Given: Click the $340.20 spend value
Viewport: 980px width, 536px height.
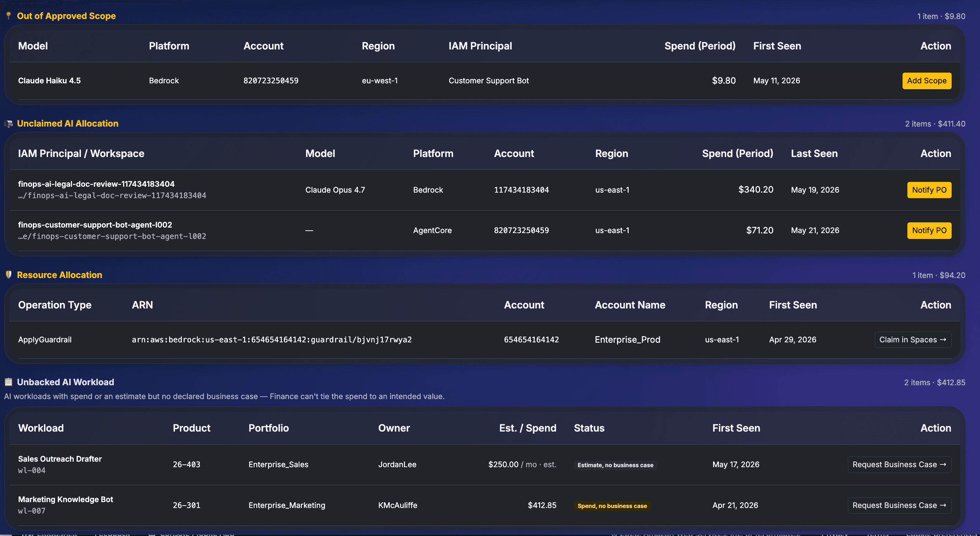Looking at the screenshot, I should click(756, 190).
